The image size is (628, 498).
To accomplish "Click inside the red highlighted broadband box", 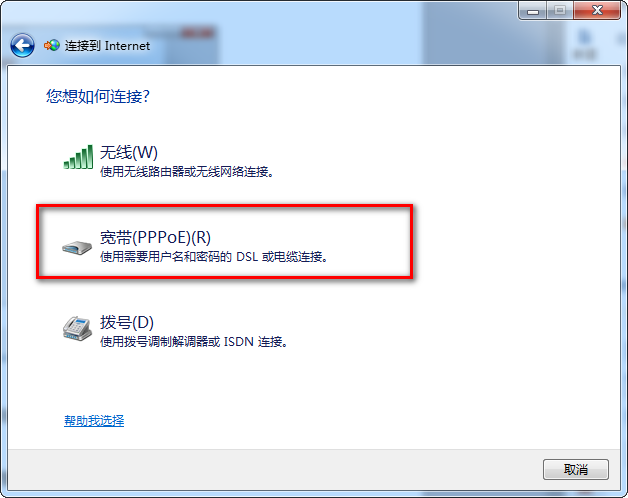I will coord(224,242).
